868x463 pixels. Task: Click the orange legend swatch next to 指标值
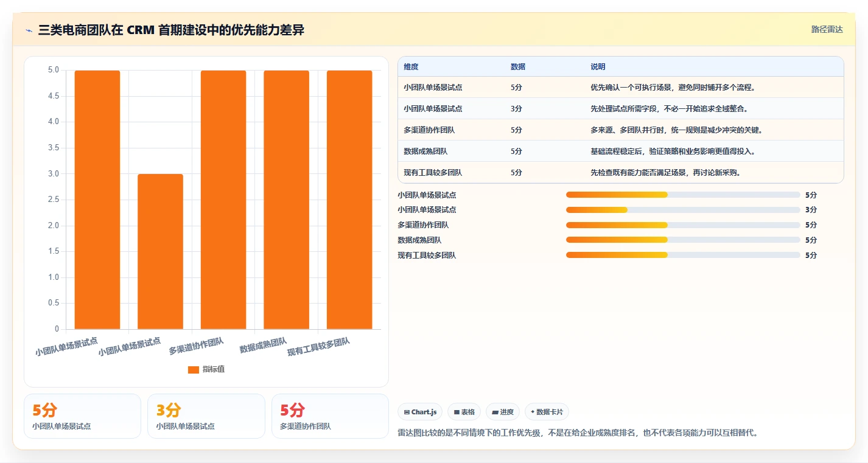pyautogui.click(x=194, y=369)
